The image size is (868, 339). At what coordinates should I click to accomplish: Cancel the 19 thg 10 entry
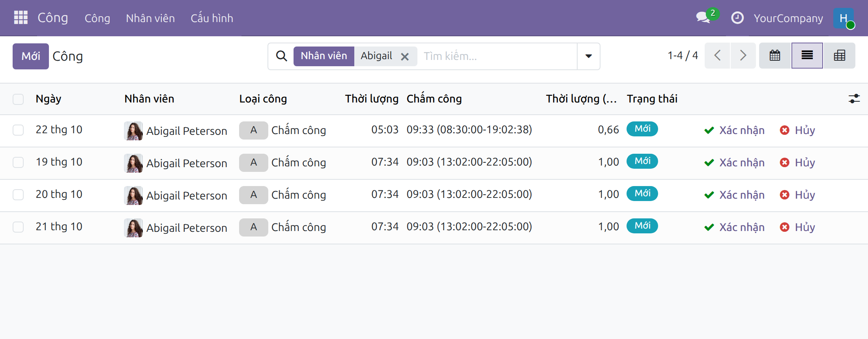(x=797, y=162)
